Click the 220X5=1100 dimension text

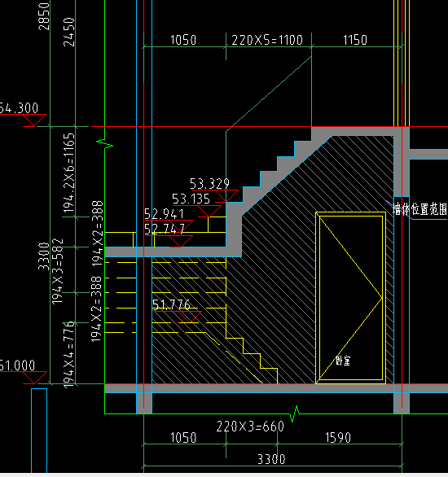click(267, 40)
